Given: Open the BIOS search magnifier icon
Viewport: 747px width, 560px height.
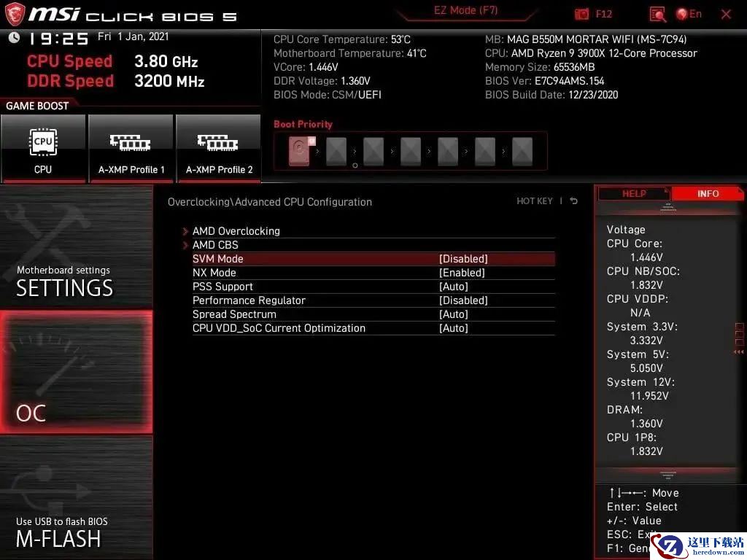Looking at the screenshot, I should [x=657, y=15].
